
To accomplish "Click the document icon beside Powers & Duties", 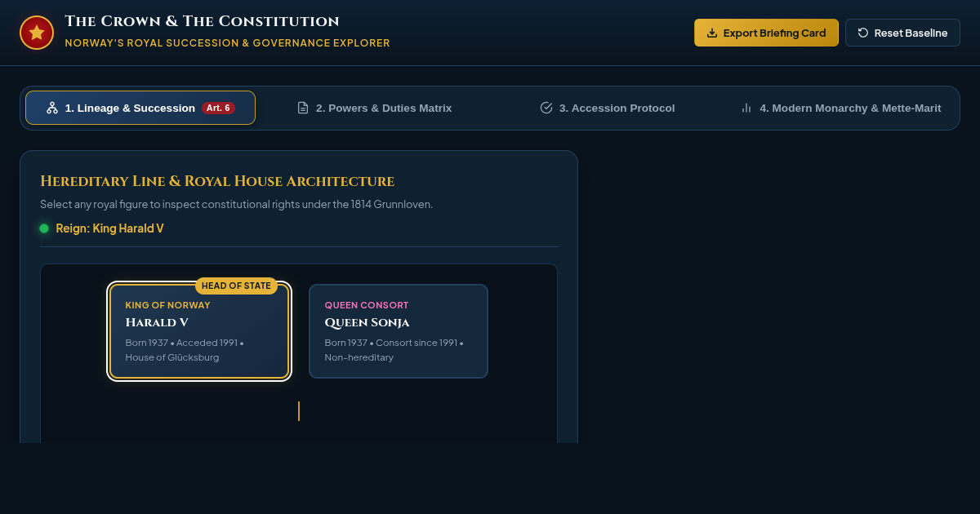I will coord(303,108).
